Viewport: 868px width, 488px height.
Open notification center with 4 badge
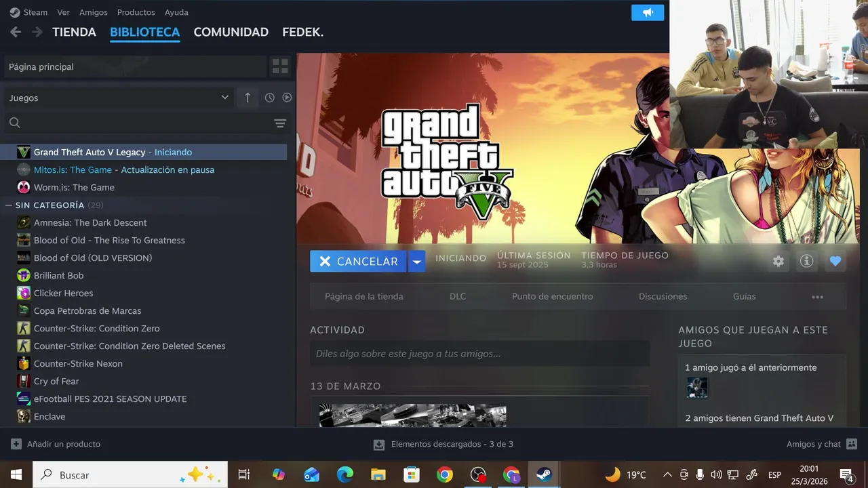pos(847,474)
